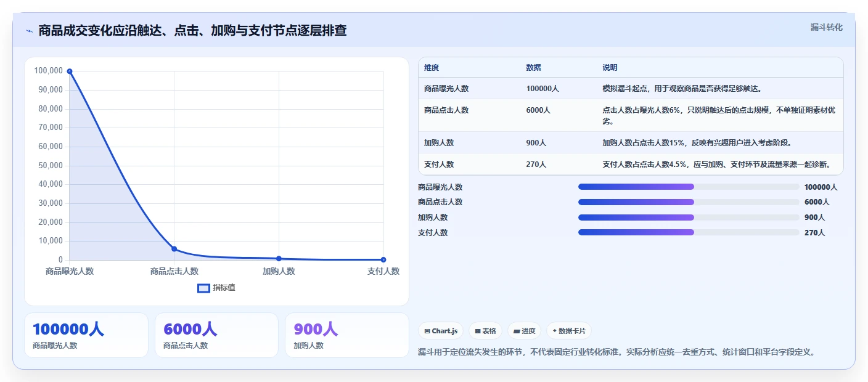The height and width of the screenshot is (382, 868).
Task: Click the chart data point at 商品点击人数
Action: pos(174,249)
